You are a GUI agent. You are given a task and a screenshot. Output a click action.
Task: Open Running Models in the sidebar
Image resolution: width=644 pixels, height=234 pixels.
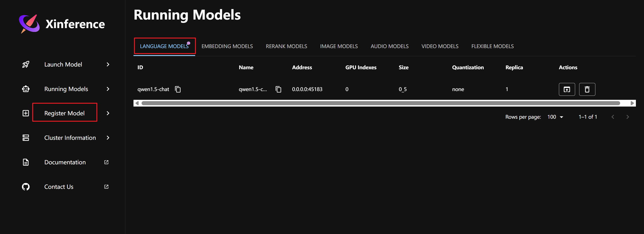(66, 89)
